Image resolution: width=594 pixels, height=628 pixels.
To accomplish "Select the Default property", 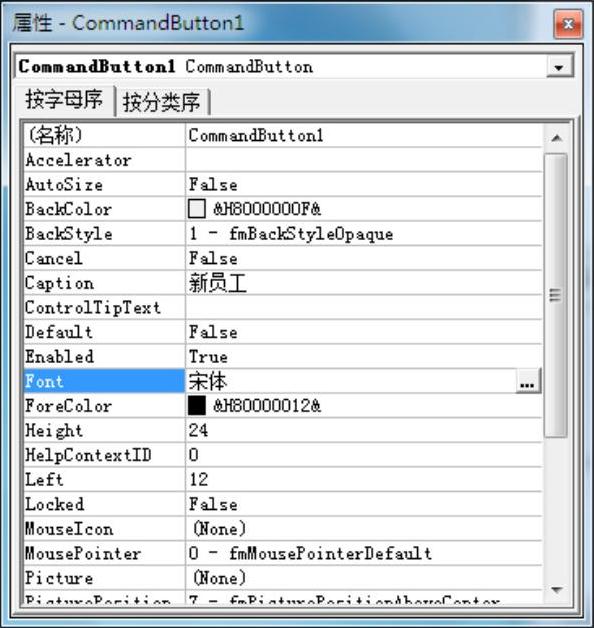I will [104, 332].
